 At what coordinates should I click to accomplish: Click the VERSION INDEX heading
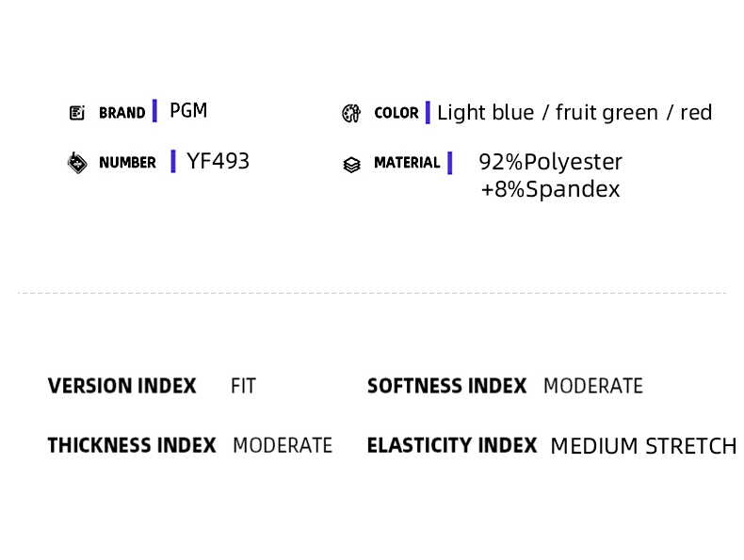pos(121,386)
